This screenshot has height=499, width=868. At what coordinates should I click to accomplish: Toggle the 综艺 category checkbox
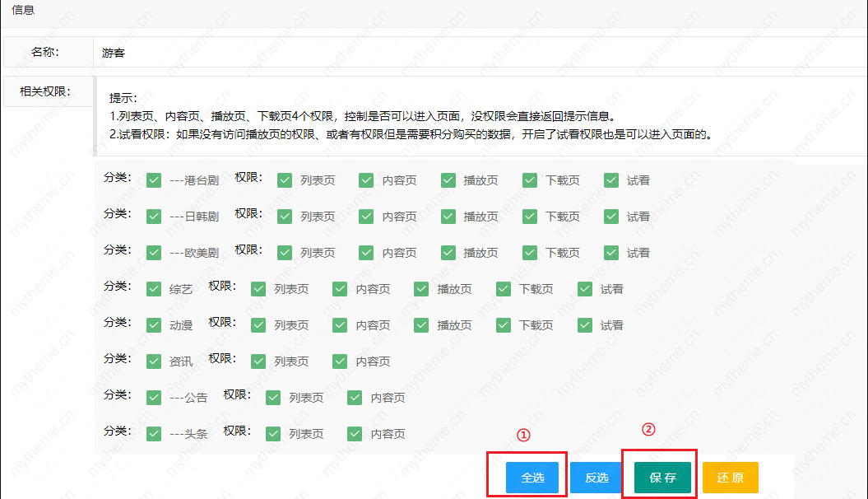154,289
